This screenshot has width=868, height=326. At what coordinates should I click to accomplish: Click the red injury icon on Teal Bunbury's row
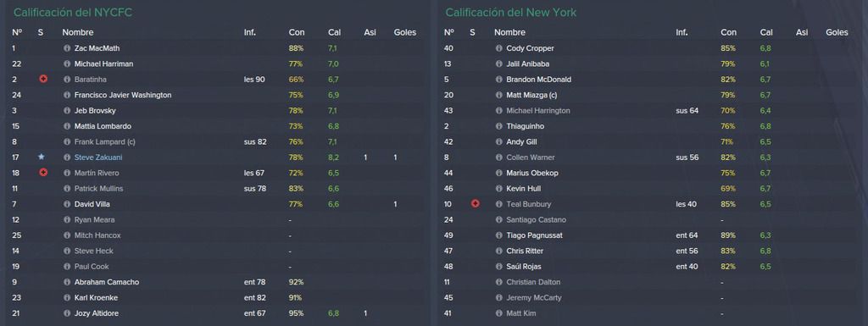point(475,204)
